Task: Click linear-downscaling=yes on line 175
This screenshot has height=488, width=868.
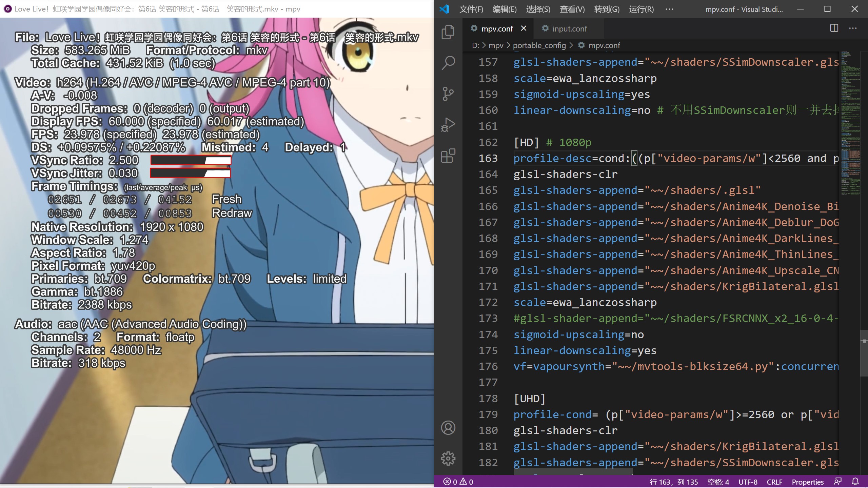Action: 585,350
